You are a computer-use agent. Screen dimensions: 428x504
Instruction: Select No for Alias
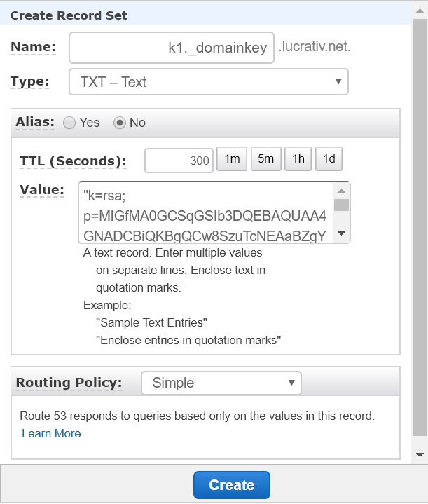[x=120, y=123]
